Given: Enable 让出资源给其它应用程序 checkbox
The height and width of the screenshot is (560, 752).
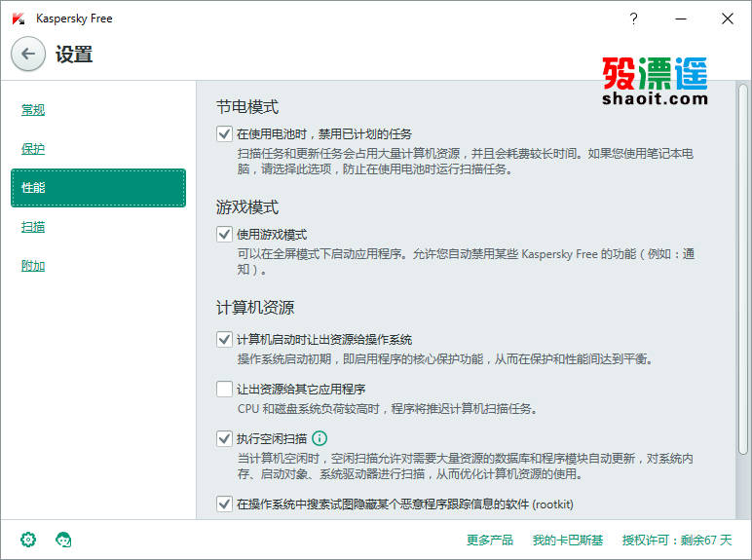Looking at the screenshot, I should coord(224,389).
